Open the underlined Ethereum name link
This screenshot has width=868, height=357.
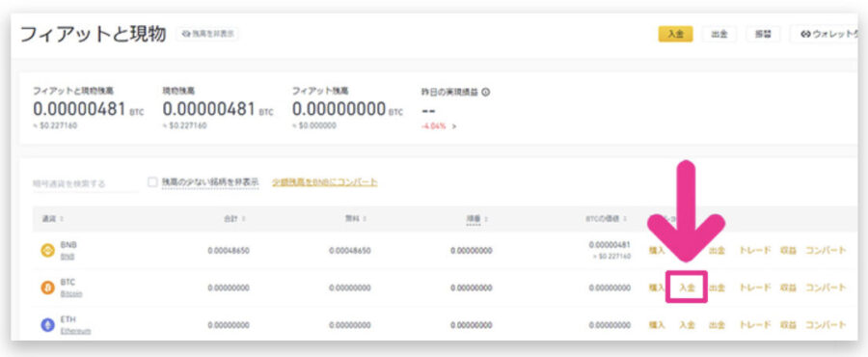(75, 330)
